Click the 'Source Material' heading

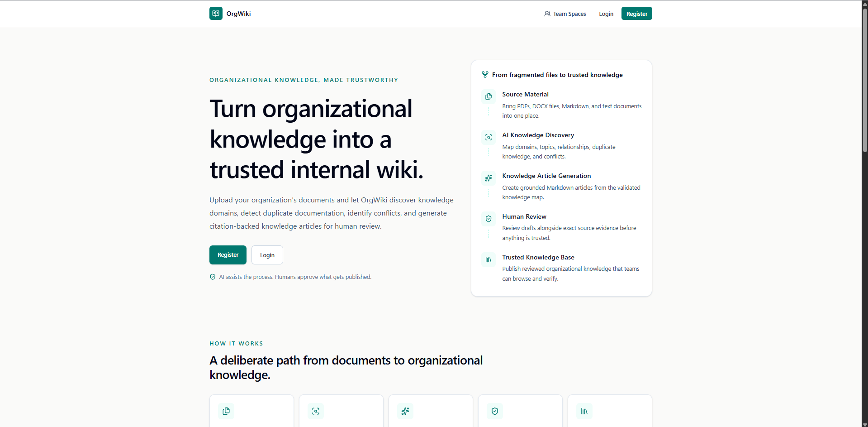coord(525,94)
